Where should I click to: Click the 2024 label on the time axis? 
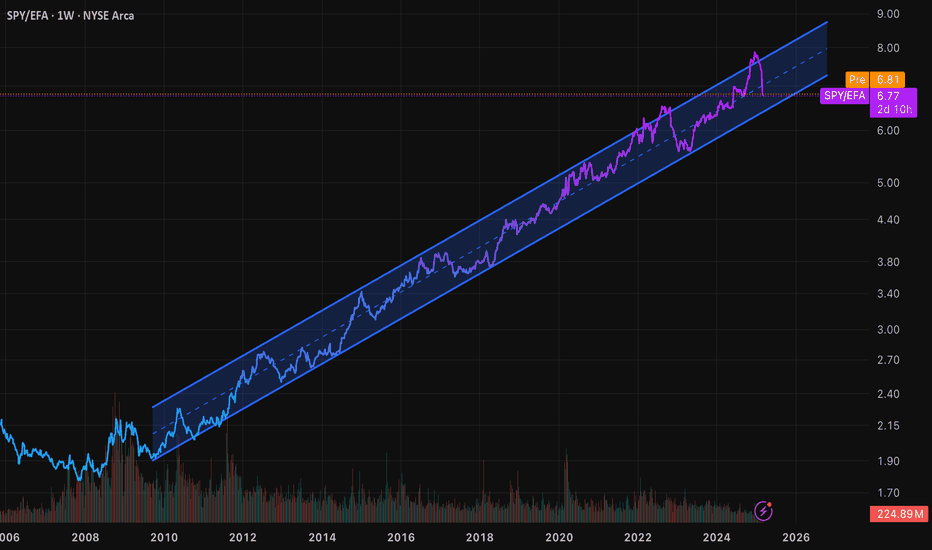[716, 538]
